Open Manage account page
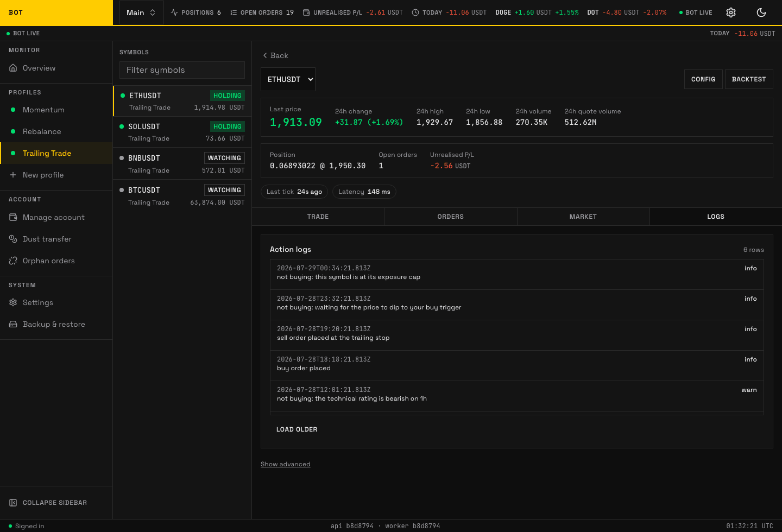 tap(56, 217)
